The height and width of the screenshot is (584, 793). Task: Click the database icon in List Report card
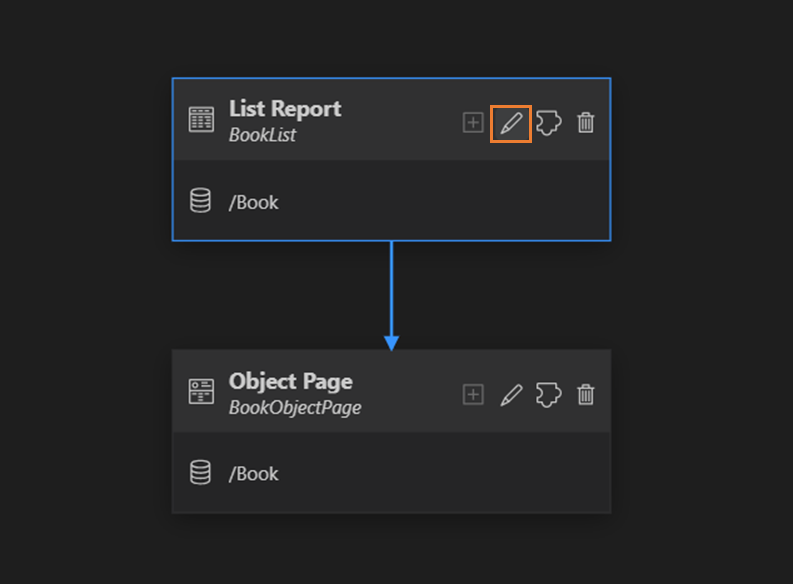[200, 201]
